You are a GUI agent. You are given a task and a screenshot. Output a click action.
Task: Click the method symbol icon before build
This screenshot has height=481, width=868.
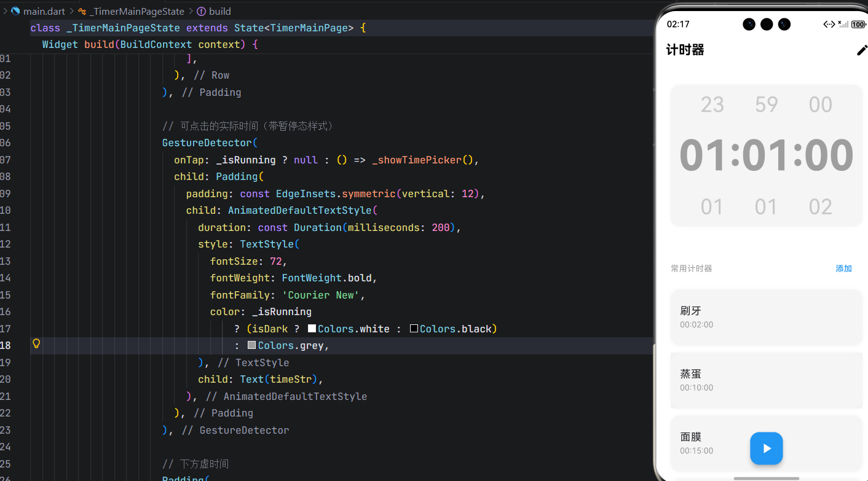pyautogui.click(x=201, y=11)
